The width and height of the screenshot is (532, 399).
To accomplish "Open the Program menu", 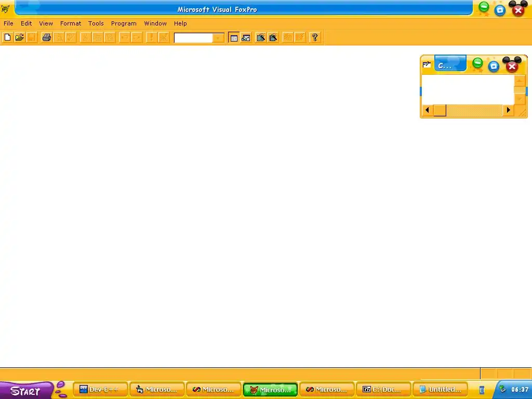I will coord(124,23).
